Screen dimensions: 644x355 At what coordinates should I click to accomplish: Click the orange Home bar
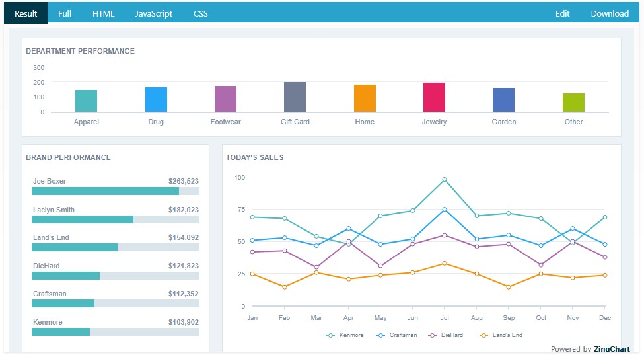coord(365,99)
